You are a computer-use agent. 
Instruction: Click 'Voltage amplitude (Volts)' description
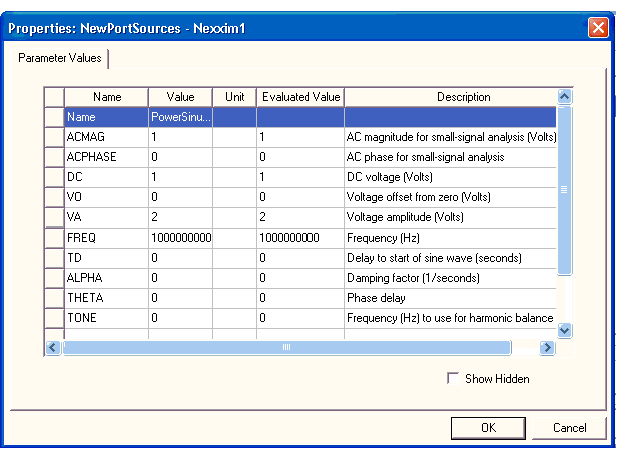(451, 217)
